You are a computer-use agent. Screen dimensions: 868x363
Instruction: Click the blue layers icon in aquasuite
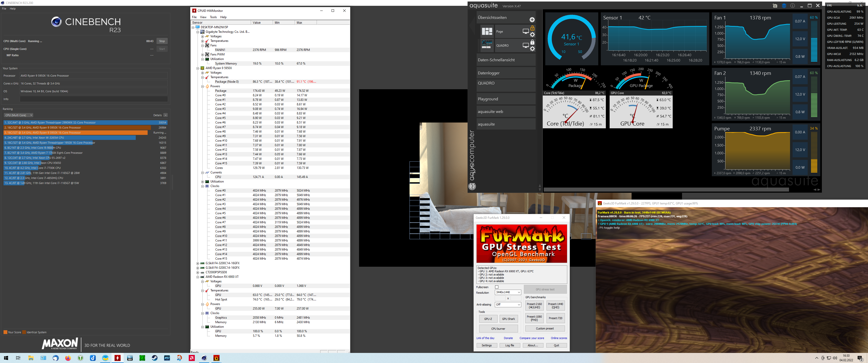pyautogui.click(x=784, y=6)
